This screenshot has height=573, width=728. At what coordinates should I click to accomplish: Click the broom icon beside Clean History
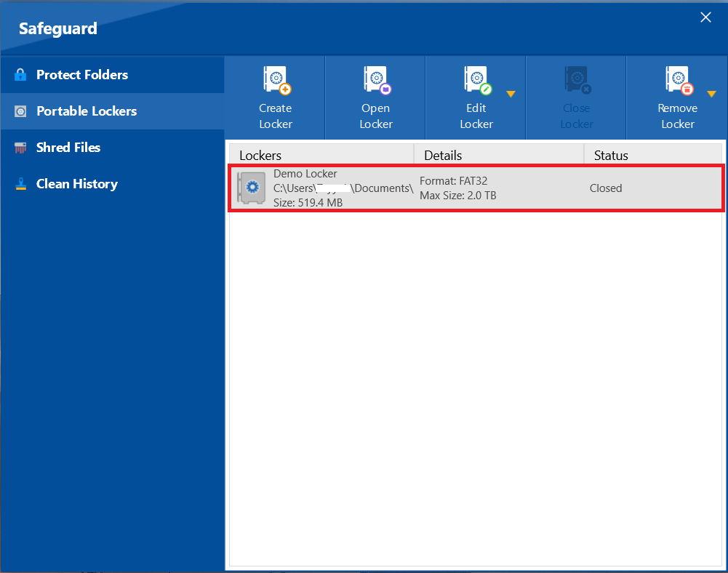[20, 184]
